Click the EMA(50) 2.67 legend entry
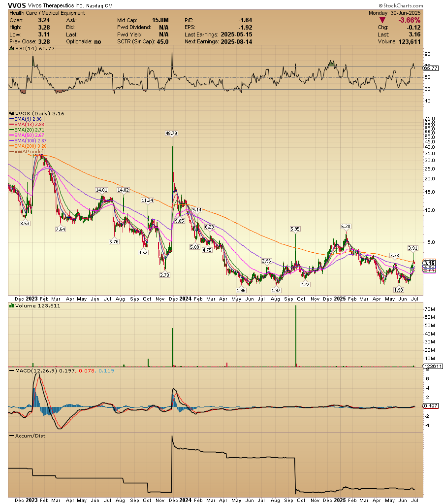Viewport: 443px width, 504px height. [x=27, y=135]
